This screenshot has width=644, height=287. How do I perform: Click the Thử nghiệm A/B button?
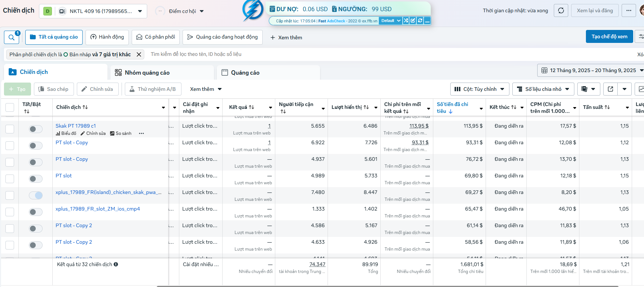tap(153, 89)
